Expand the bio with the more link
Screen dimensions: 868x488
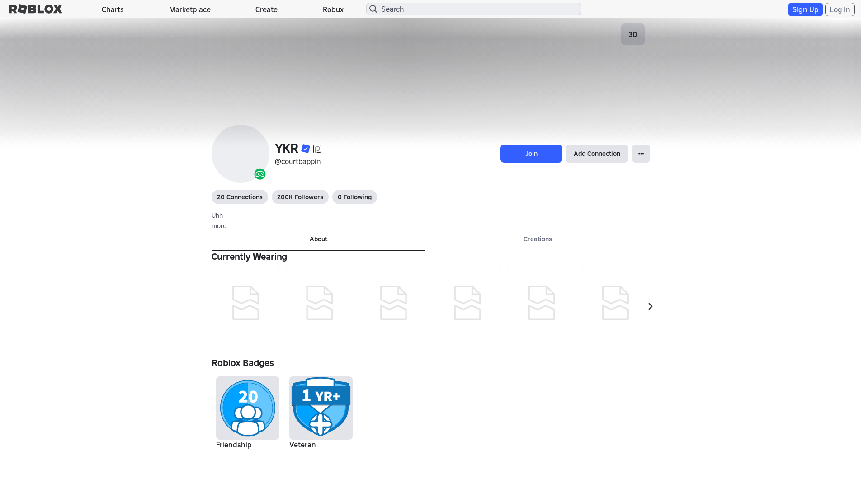219,226
